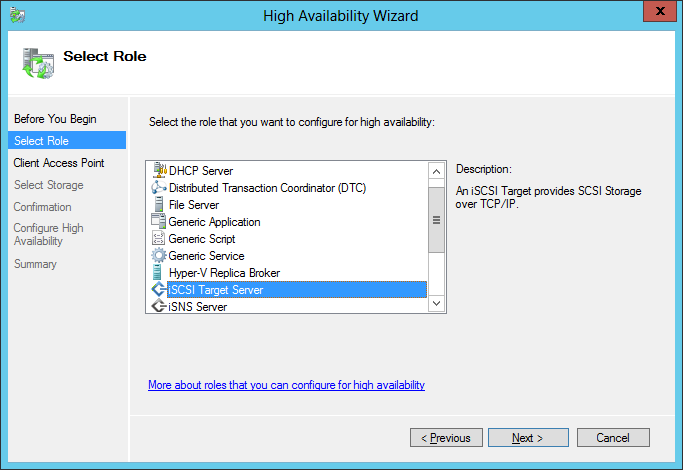Click the File Server role icon
Viewport: 683px width, 470px height.
click(158, 205)
